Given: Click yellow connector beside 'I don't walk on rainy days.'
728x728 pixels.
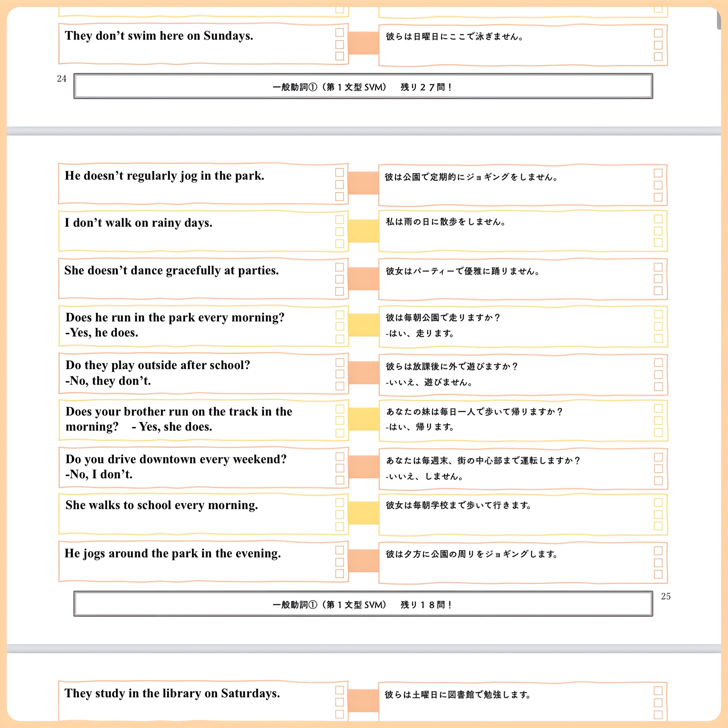Looking at the screenshot, I should coord(363,231).
